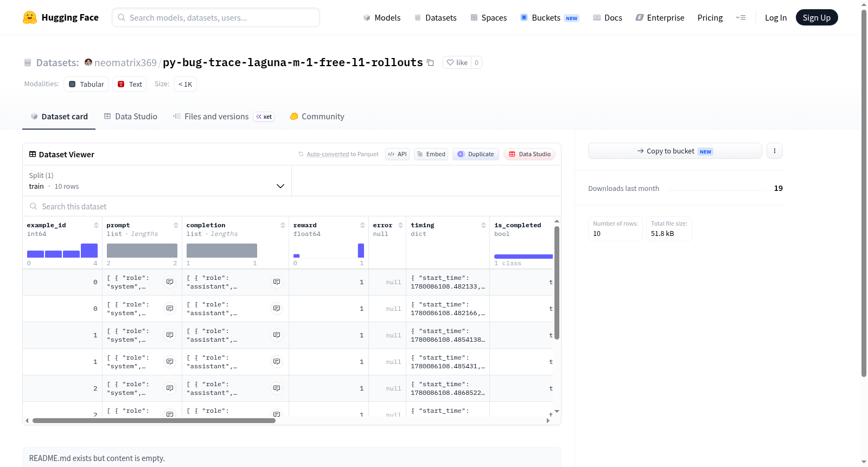868x467 pixels.
Task: Open the Community tab
Action: point(317,116)
